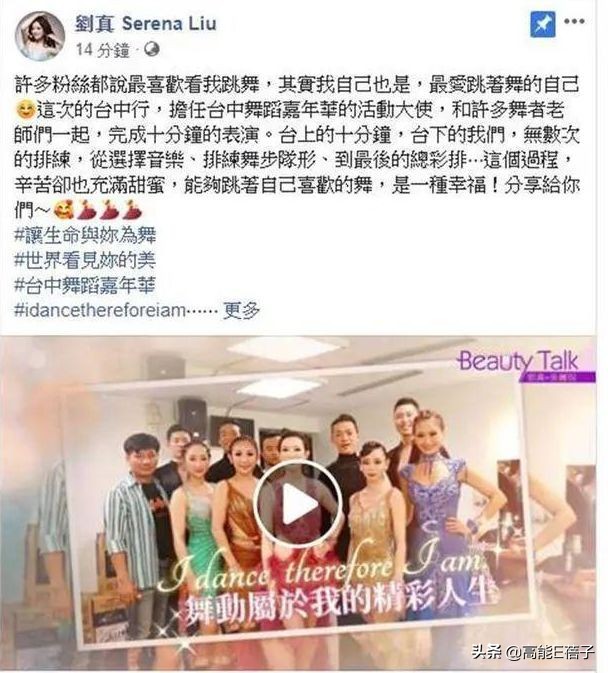Image resolution: width=608 pixels, height=673 pixels.
Task: Click Serena Liu's profile picture
Action: (39, 36)
